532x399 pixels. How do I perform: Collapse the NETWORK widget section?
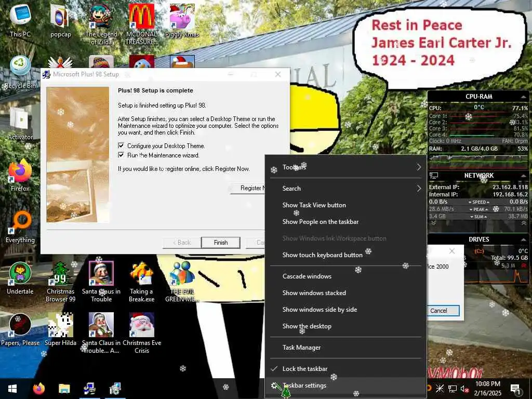coord(524,176)
